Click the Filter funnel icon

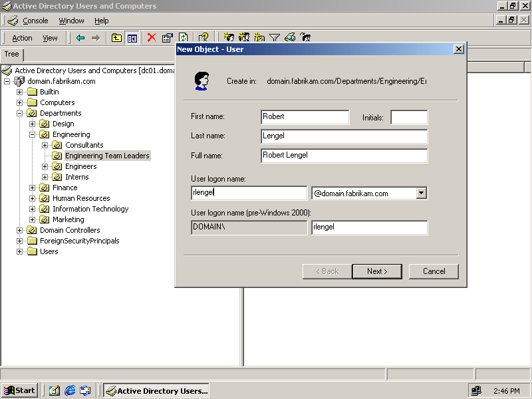(x=274, y=38)
